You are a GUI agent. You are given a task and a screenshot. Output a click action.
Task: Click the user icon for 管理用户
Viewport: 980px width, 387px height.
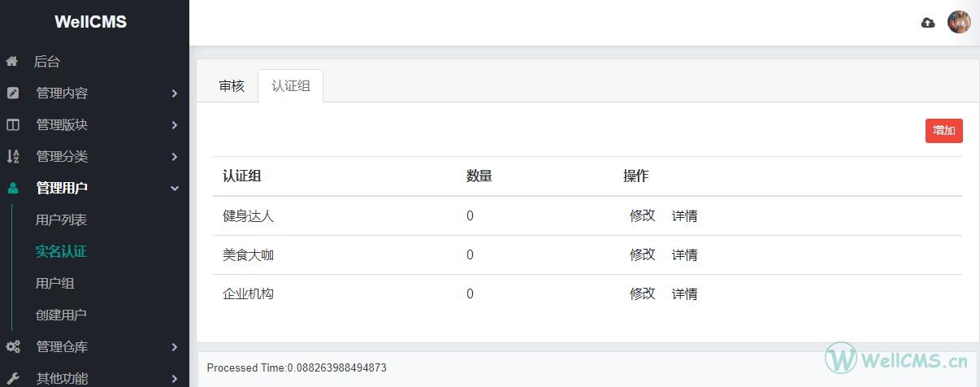pyautogui.click(x=12, y=188)
